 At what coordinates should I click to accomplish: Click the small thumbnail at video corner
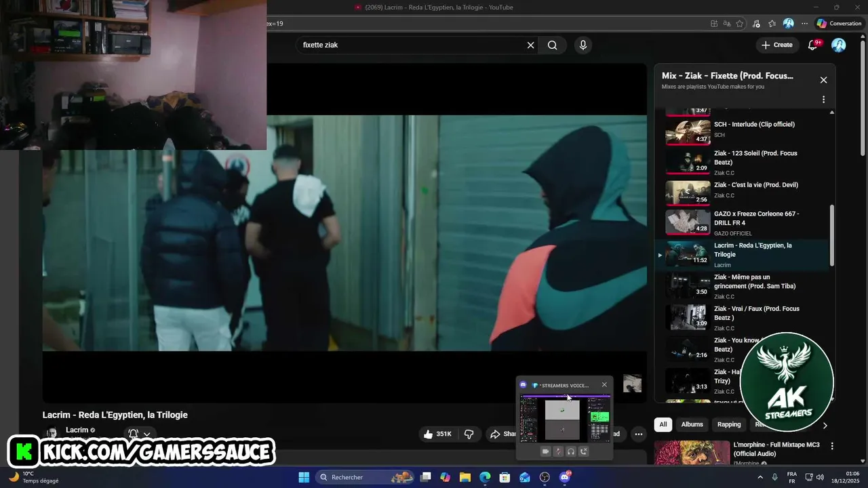click(x=632, y=384)
